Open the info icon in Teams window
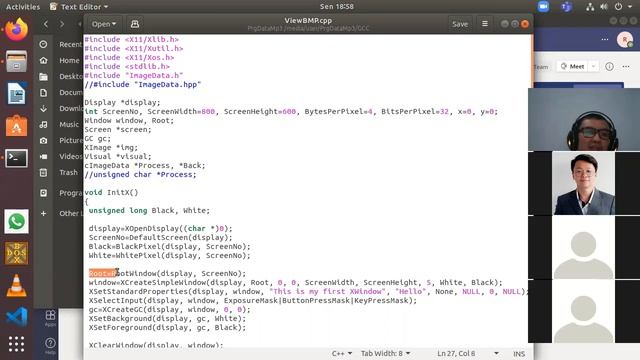640x360 pixels. (x=609, y=66)
